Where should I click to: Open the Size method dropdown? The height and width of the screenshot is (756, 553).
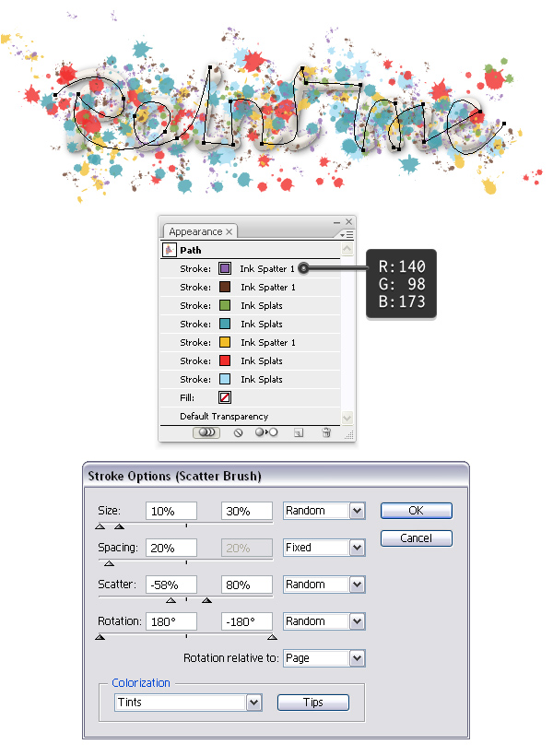358,511
